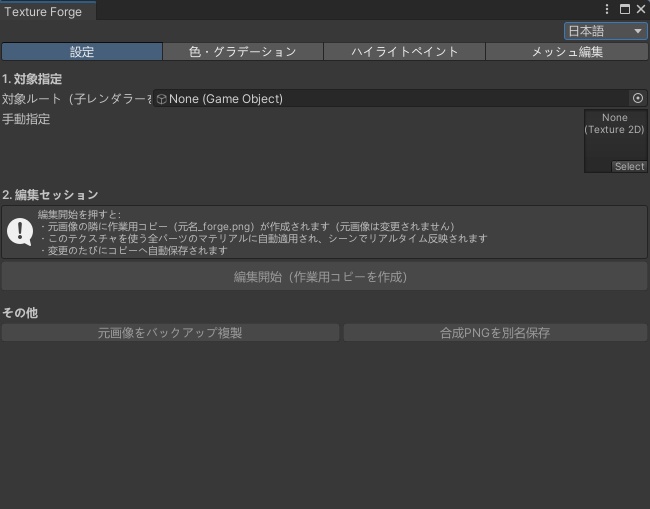The width and height of the screenshot is (650, 509).
Task: Click the その他 heading
Action: [20, 313]
